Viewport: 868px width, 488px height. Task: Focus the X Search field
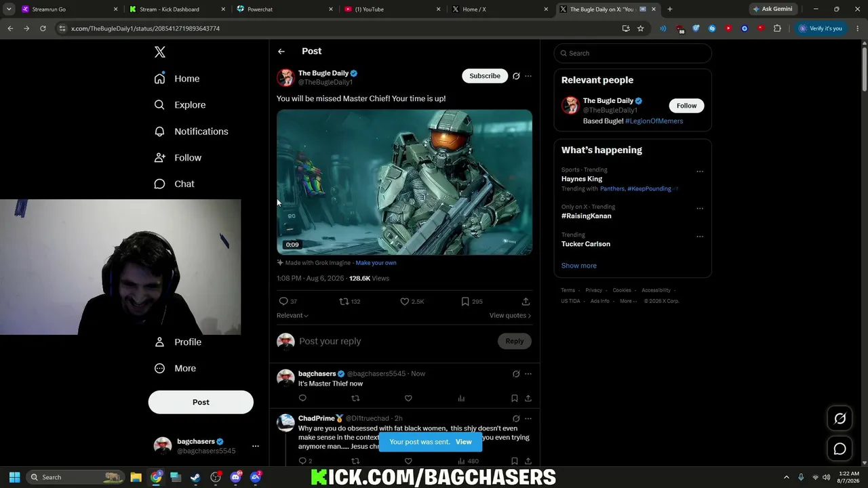pyautogui.click(x=633, y=54)
